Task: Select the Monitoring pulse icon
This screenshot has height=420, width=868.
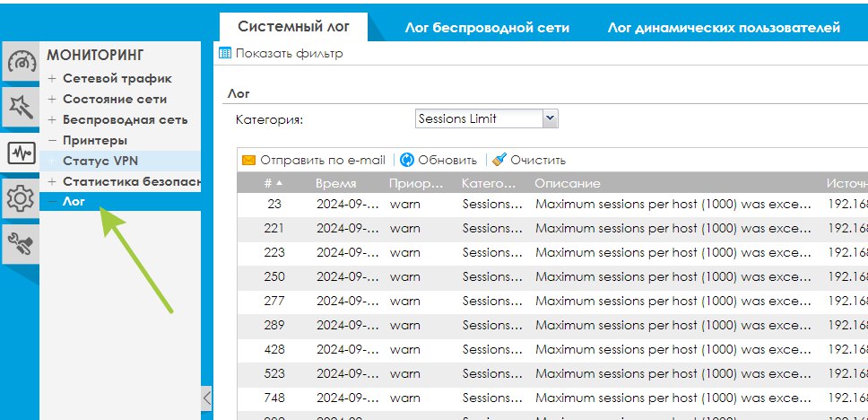Action: click(20, 152)
